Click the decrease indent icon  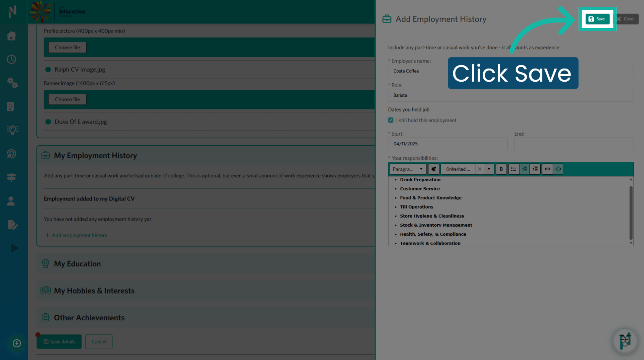524,169
